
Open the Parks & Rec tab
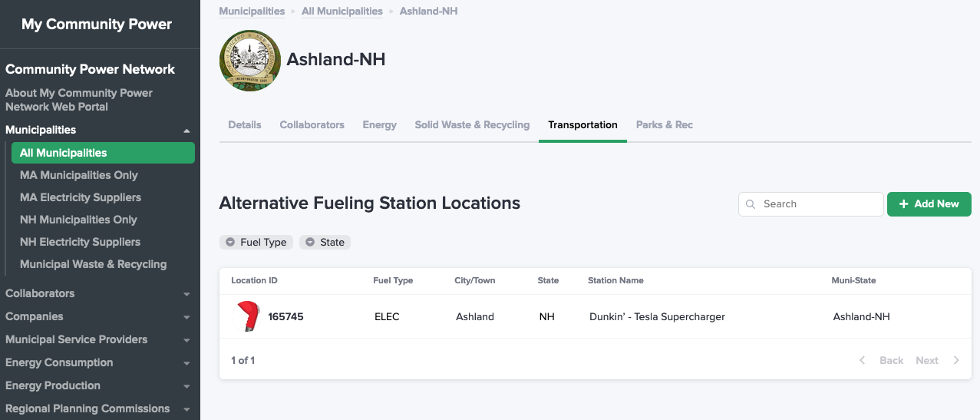click(665, 125)
